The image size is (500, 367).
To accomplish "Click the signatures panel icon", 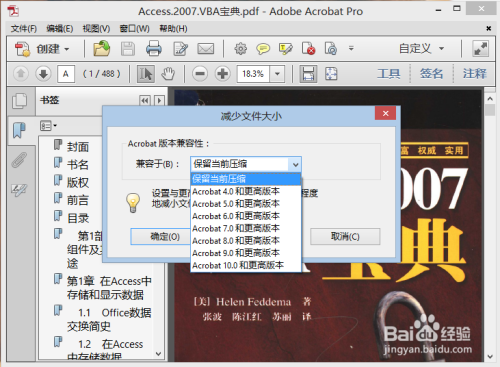I will point(19,190).
